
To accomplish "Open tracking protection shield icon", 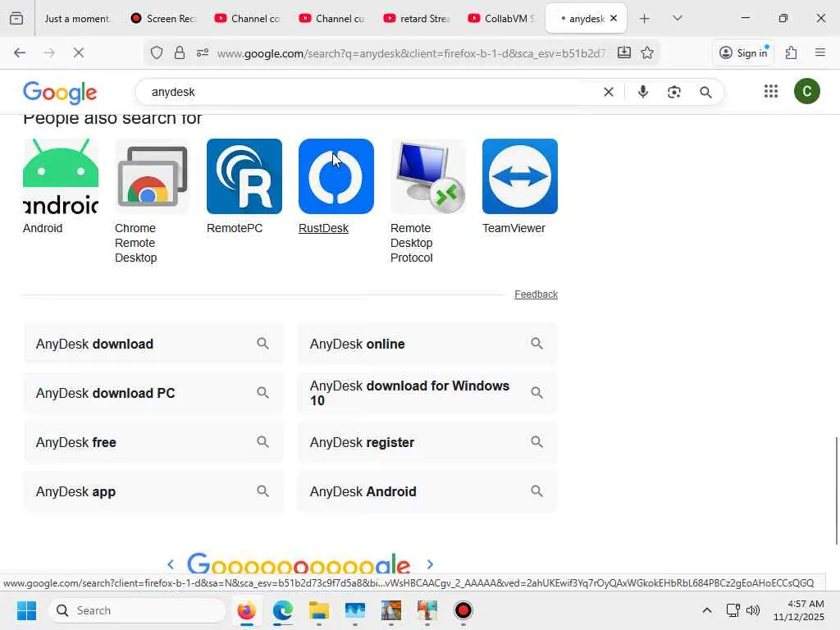I will tap(157, 52).
